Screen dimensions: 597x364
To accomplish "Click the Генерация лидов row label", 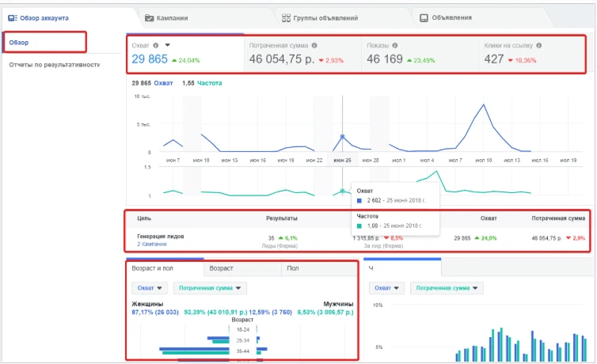I will click(x=160, y=236).
